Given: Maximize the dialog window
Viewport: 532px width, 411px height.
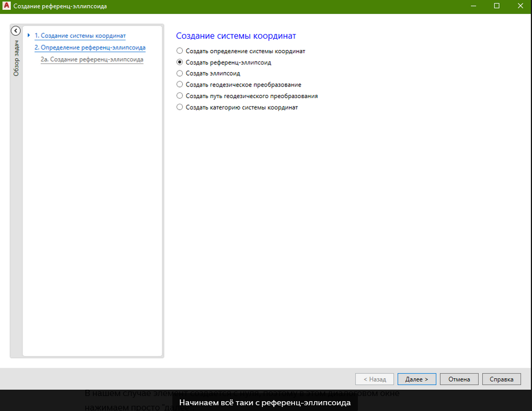Looking at the screenshot, I should point(496,6).
